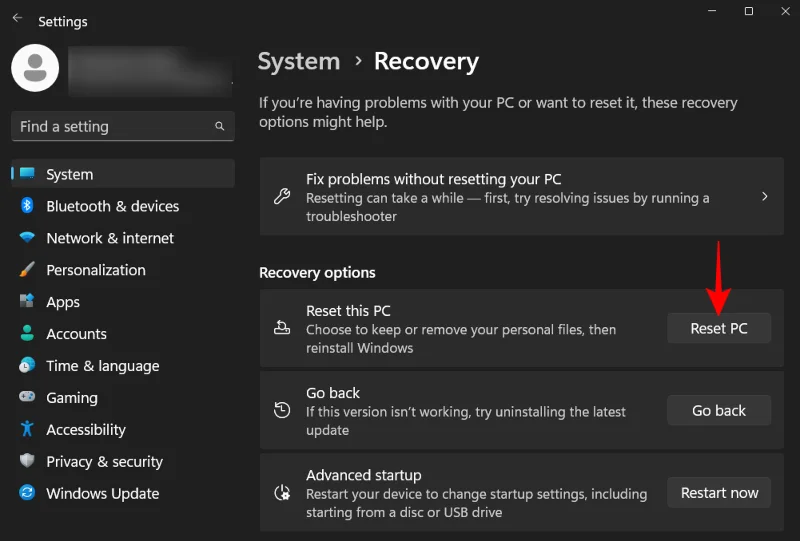800x541 pixels.
Task: Click the Network wifi icon in sidebar
Action: pos(27,237)
